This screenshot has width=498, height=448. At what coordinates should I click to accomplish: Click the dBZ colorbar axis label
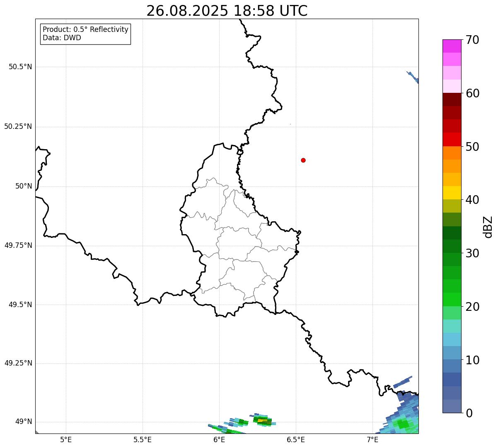[x=488, y=227]
